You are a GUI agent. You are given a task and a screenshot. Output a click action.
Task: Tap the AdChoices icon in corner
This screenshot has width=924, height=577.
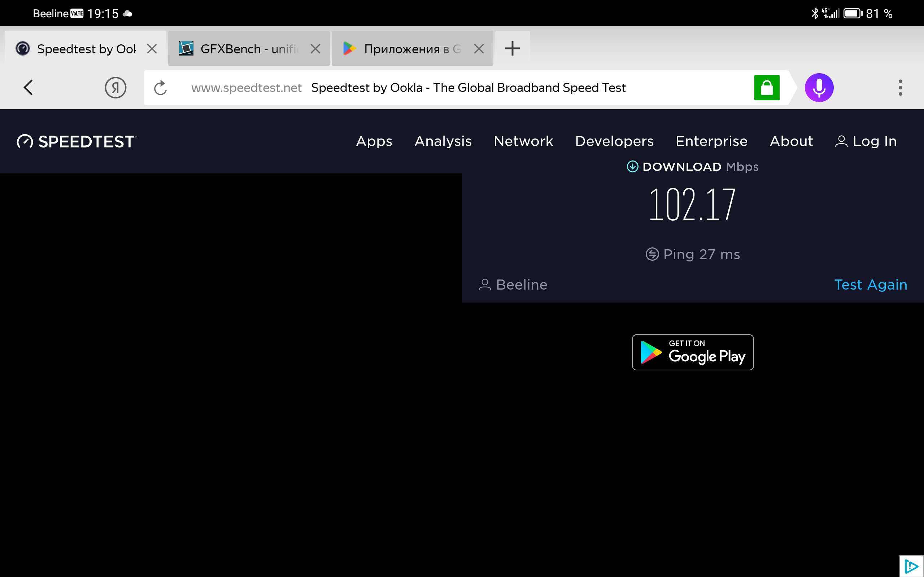pyautogui.click(x=911, y=566)
